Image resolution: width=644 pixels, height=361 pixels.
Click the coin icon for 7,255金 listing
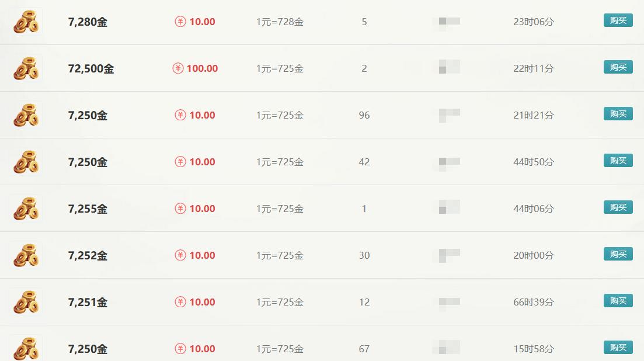(x=26, y=209)
